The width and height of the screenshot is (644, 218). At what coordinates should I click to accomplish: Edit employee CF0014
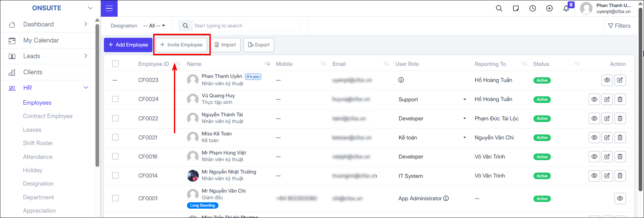pos(607,176)
